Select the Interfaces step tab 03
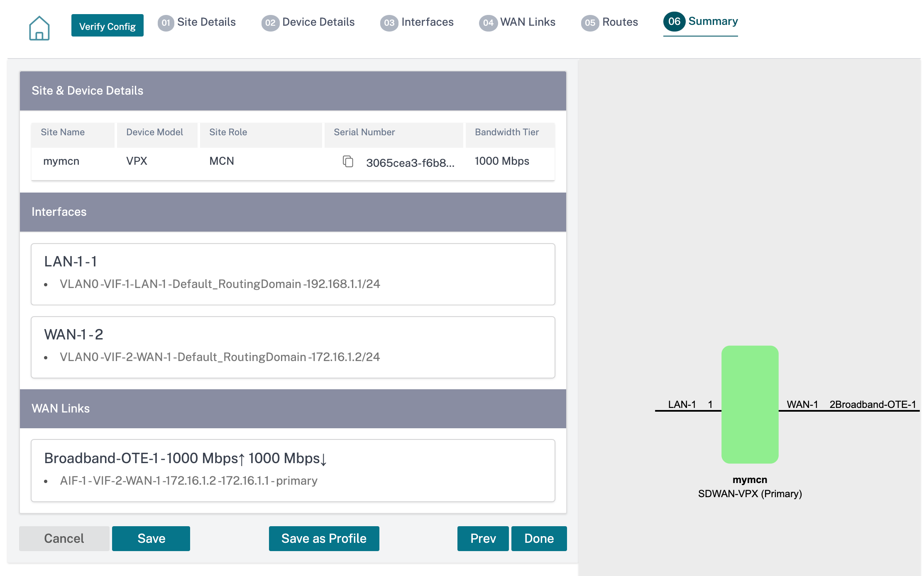The image size is (924, 576). click(x=418, y=22)
